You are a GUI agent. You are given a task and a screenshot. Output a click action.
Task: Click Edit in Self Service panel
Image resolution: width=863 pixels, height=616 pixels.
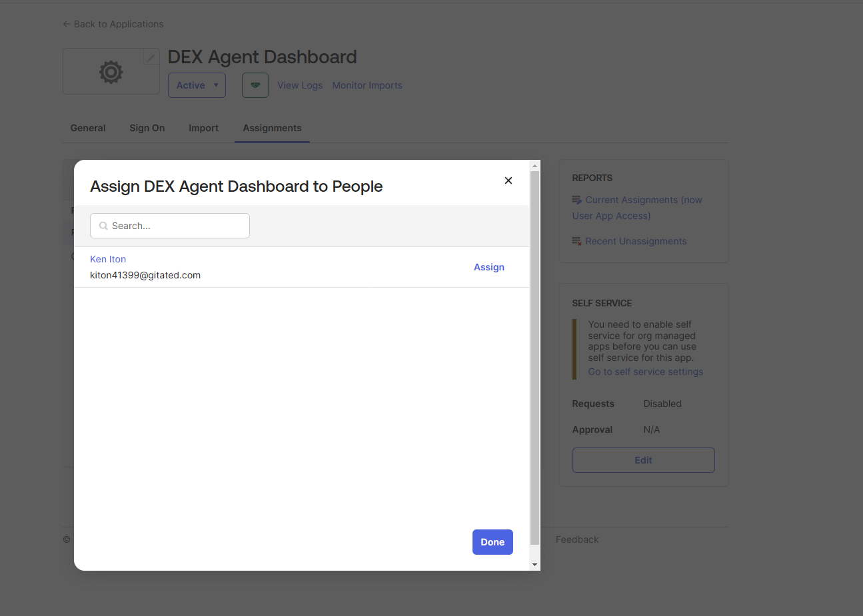point(643,460)
